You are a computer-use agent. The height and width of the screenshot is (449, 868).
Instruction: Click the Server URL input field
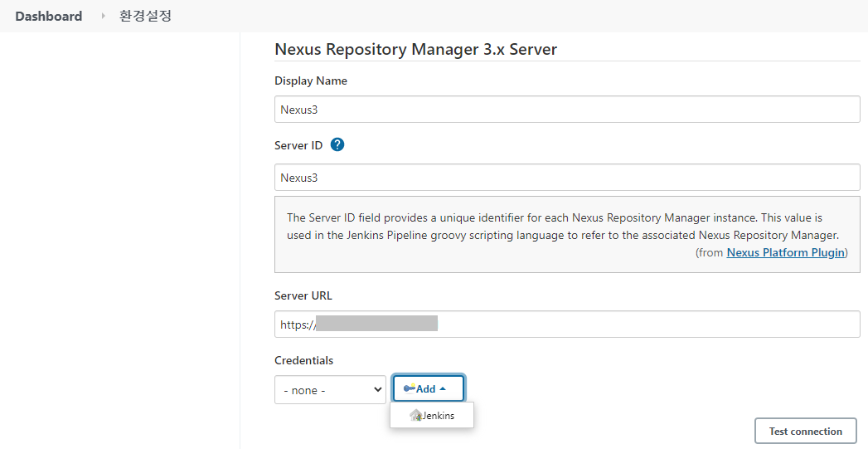pos(567,325)
